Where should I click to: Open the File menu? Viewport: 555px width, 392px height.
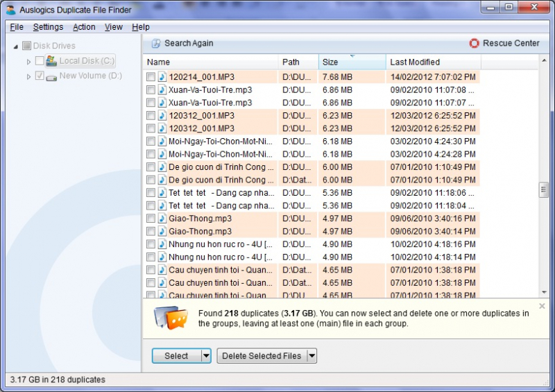tap(17, 27)
